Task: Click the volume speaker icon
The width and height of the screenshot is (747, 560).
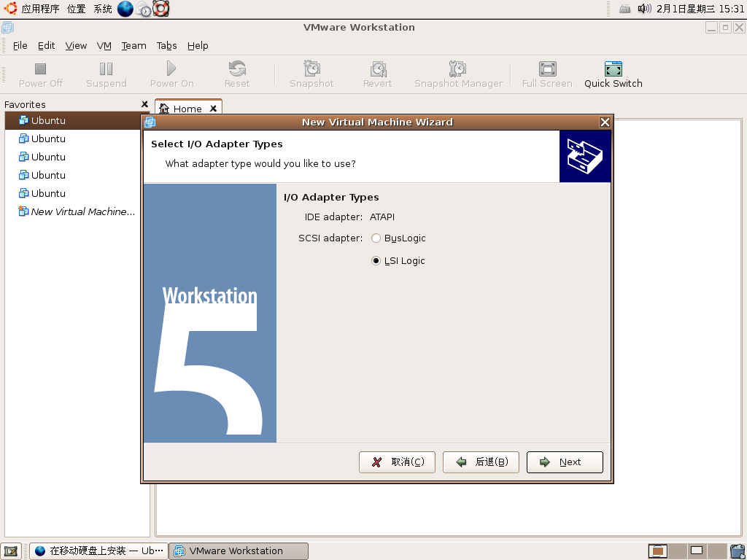Action: coord(644,9)
